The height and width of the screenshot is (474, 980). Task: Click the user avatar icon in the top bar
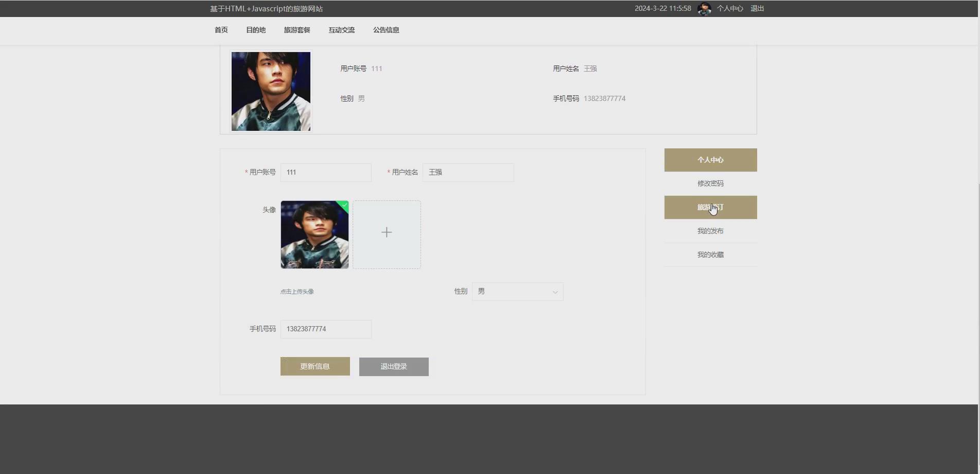pyautogui.click(x=705, y=8)
